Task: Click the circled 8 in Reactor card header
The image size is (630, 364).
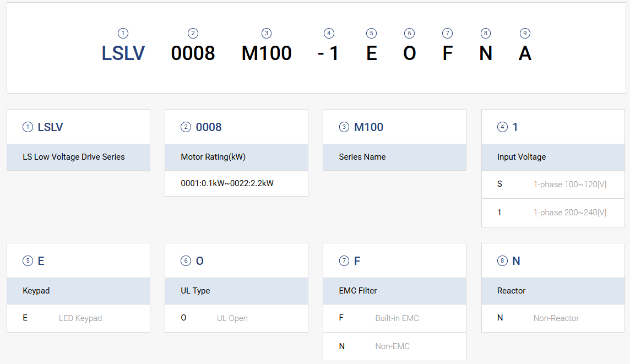Action: point(502,260)
